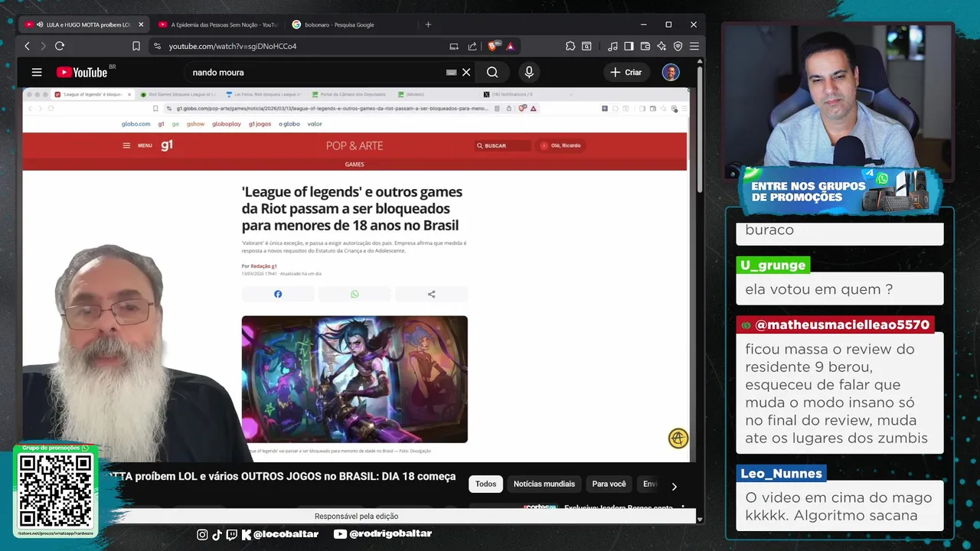The height and width of the screenshot is (551, 980).
Task: Click the gold circular icon over the video
Action: click(x=678, y=439)
